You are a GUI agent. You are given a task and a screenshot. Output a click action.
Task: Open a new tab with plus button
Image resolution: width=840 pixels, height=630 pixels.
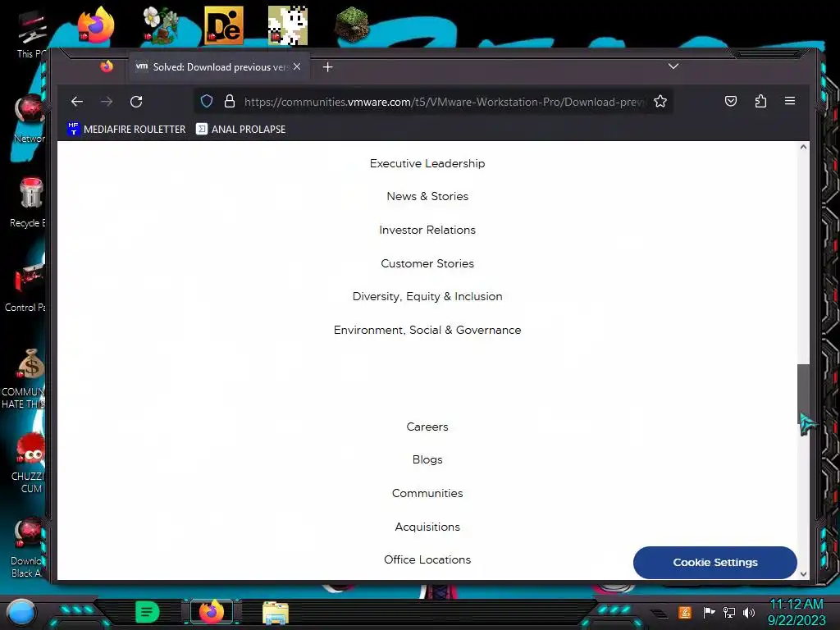click(328, 67)
